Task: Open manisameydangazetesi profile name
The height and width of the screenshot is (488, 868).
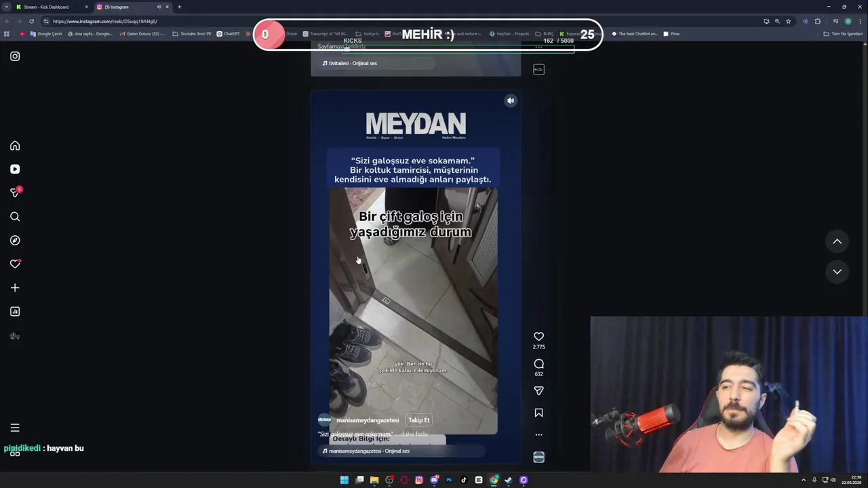Action: coord(368,420)
